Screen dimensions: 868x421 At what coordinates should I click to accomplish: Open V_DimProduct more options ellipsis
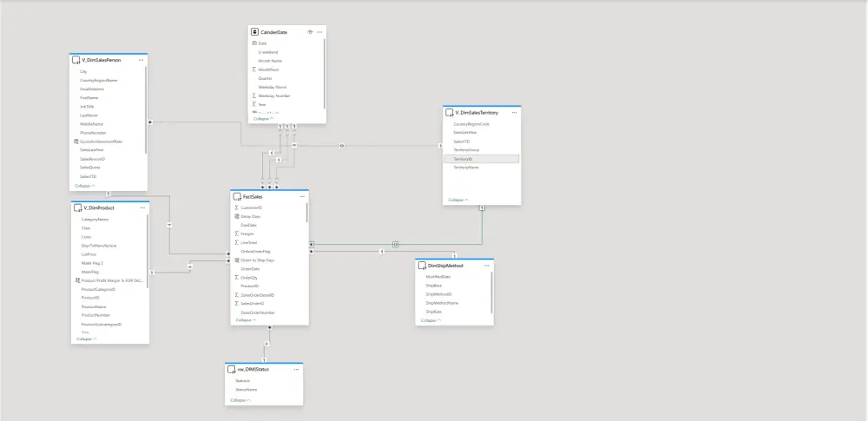[143, 207]
